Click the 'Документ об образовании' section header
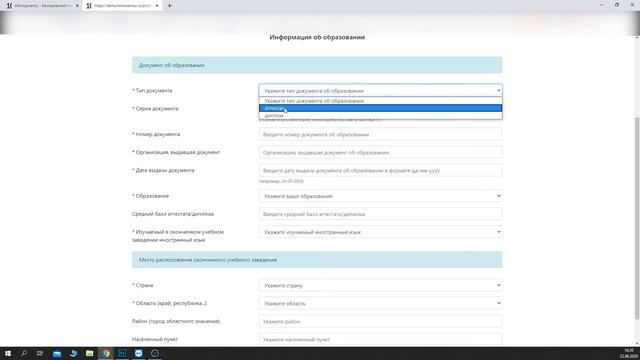 click(317, 65)
